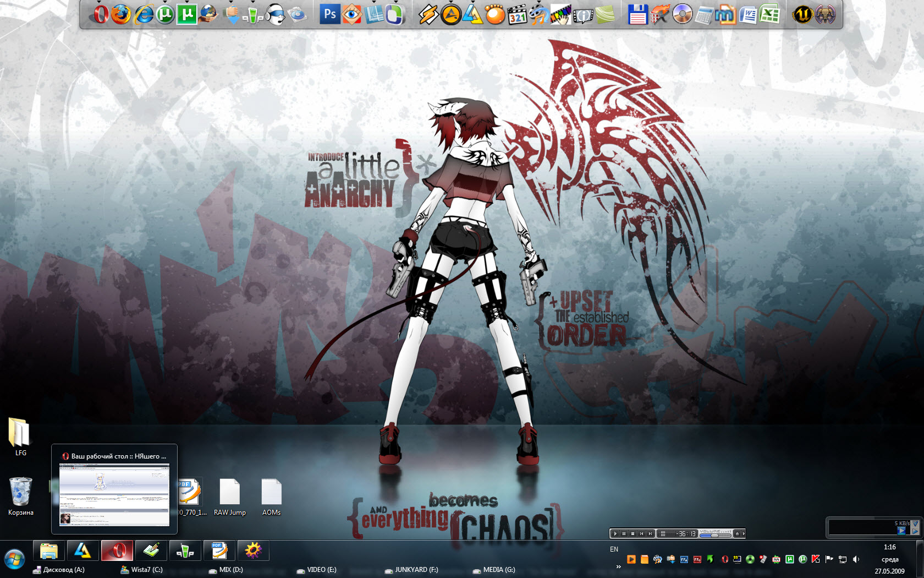Launch Microsoft Word from the dock
The image size is (924, 578).
[x=748, y=14]
